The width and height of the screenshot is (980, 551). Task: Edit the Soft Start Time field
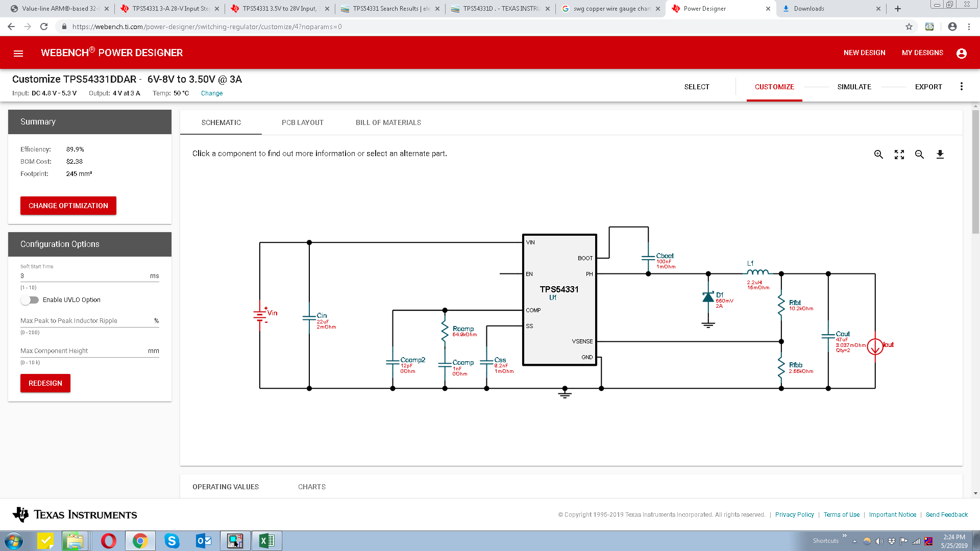tap(90, 276)
